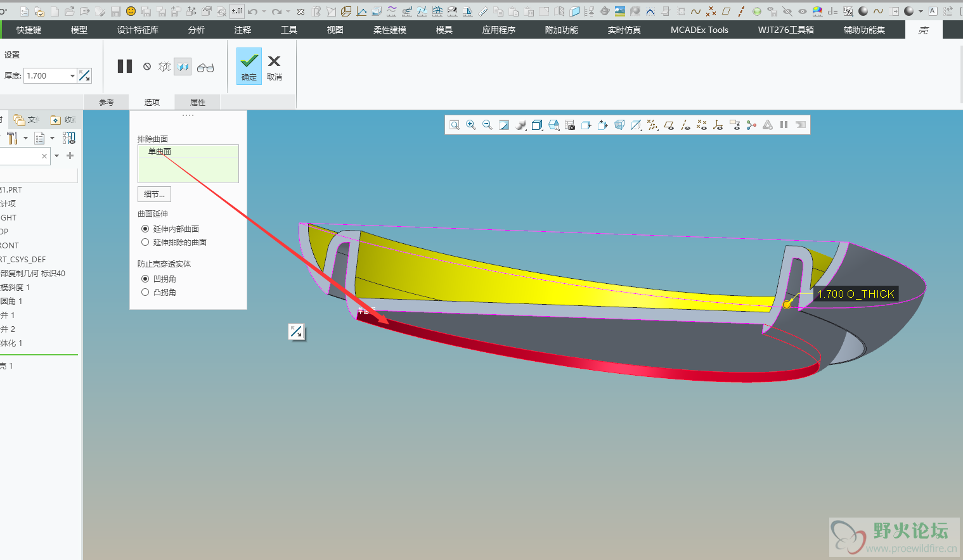
Task: Open the 参考 panel tab
Action: click(107, 102)
